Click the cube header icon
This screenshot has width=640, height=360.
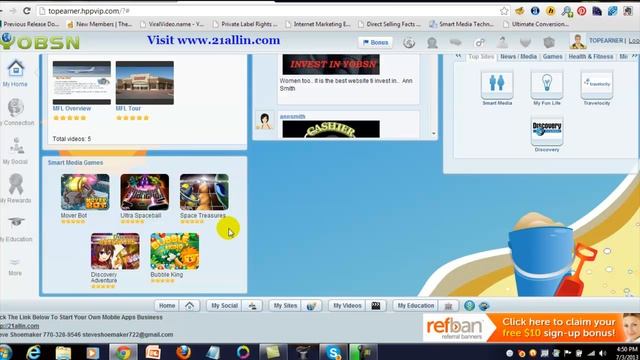tap(549, 42)
